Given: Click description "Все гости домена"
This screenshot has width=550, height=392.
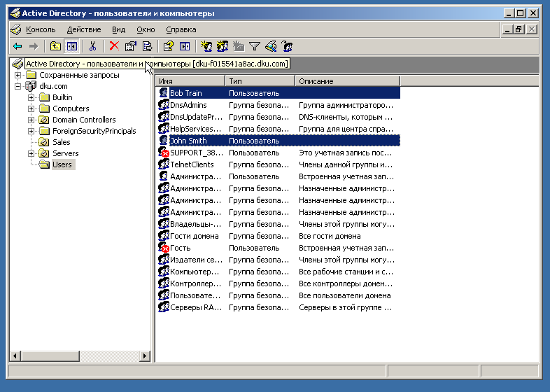Looking at the screenshot, I should (330, 236).
